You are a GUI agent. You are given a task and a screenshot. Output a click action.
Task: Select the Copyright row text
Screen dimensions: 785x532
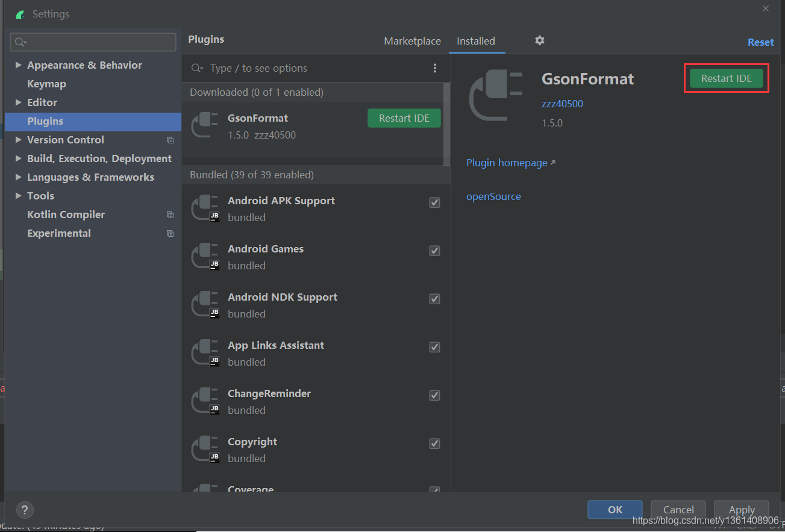coord(252,442)
